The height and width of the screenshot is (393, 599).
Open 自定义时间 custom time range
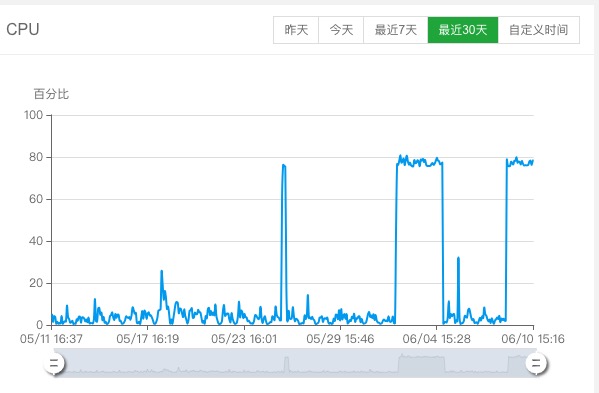539,30
